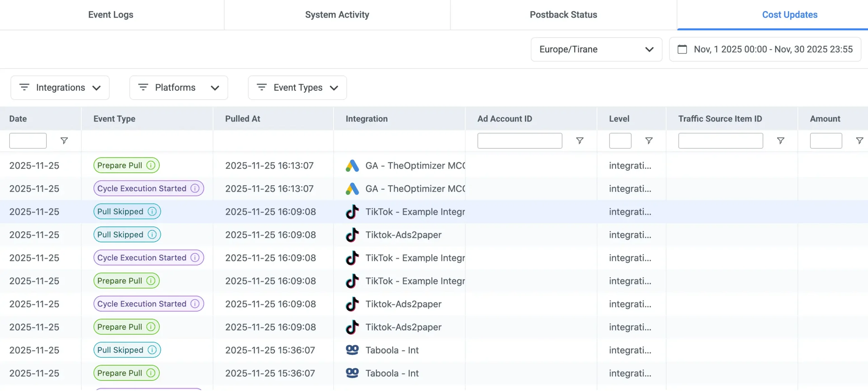The height and width of the screenshot is (391, 868).
Task: Switch to the Event Logs tab
Action: pyautogui.click(x=111, y=15)
